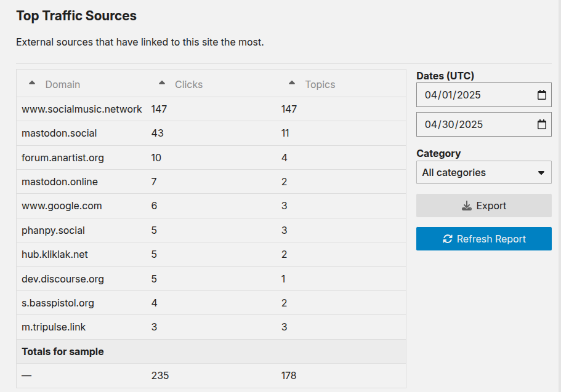This screenshot has height=392, width=561.
Task: Edit the 04/01/2025 start date field
Action: tap(484, 95)
